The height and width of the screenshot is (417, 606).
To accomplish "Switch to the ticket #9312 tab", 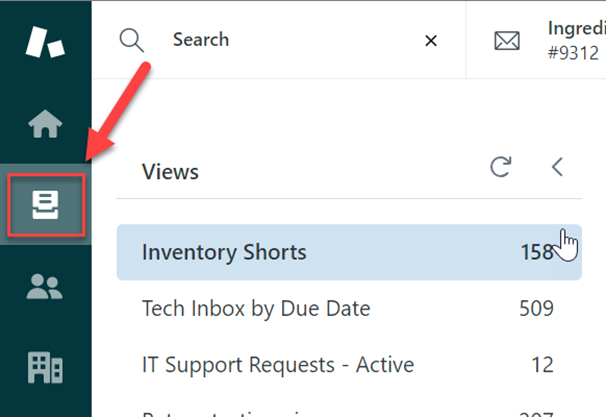I will (x=572, y=41).
